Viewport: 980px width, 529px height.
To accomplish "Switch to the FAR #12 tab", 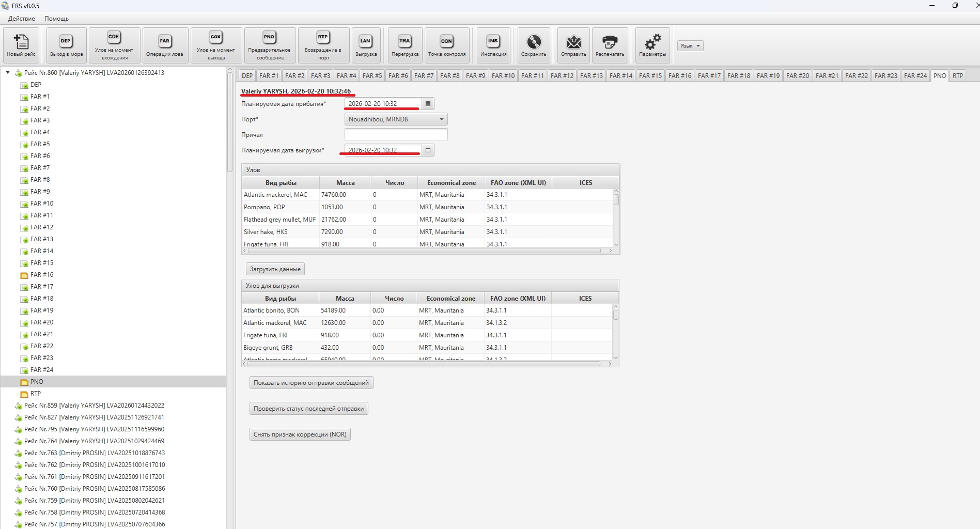I will (562, 76).
